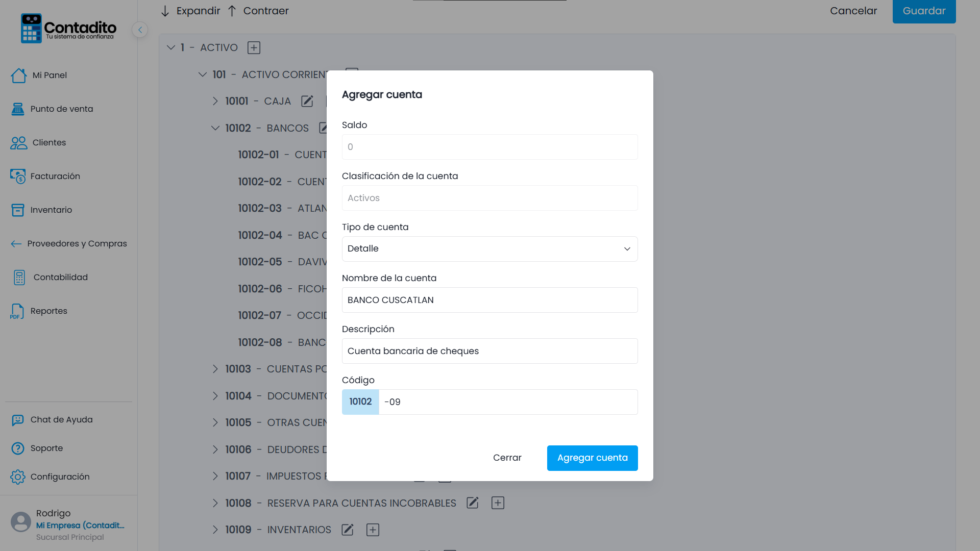Click Contraer to collapse all accounts
Image resolution: width=980 pixels, height=551 pixels.
[258, 11]
